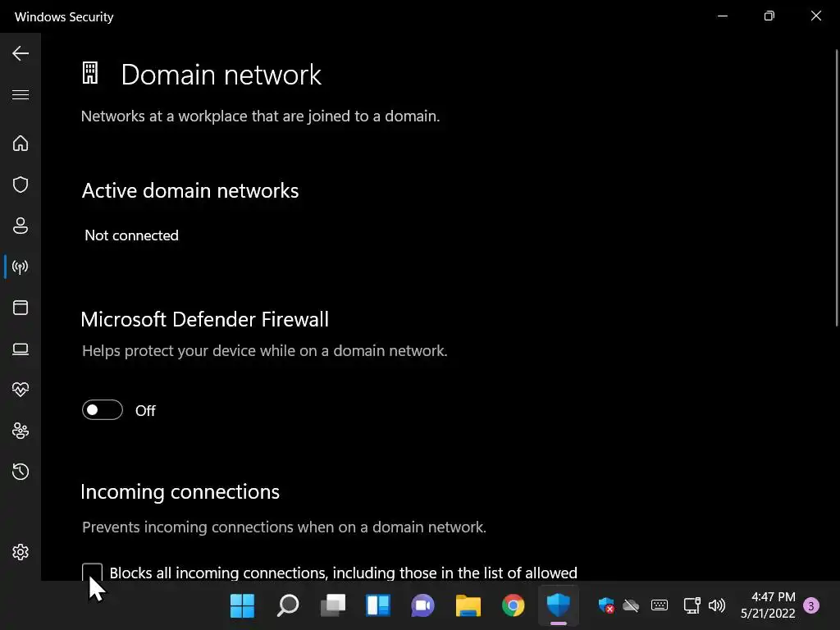
Task: Open touch keyboard tray icon
Action: [660, 605]
